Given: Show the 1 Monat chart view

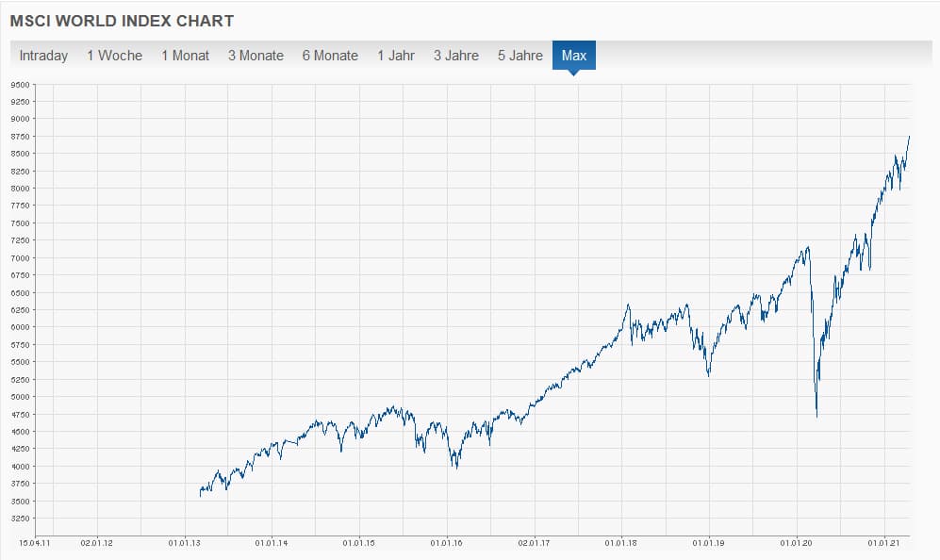Looking at the screenshot, I should coord(185,56).
